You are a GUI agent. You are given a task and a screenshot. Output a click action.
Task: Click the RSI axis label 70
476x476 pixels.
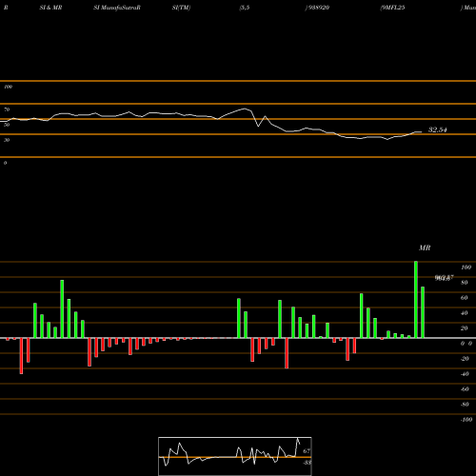(7, 109)
